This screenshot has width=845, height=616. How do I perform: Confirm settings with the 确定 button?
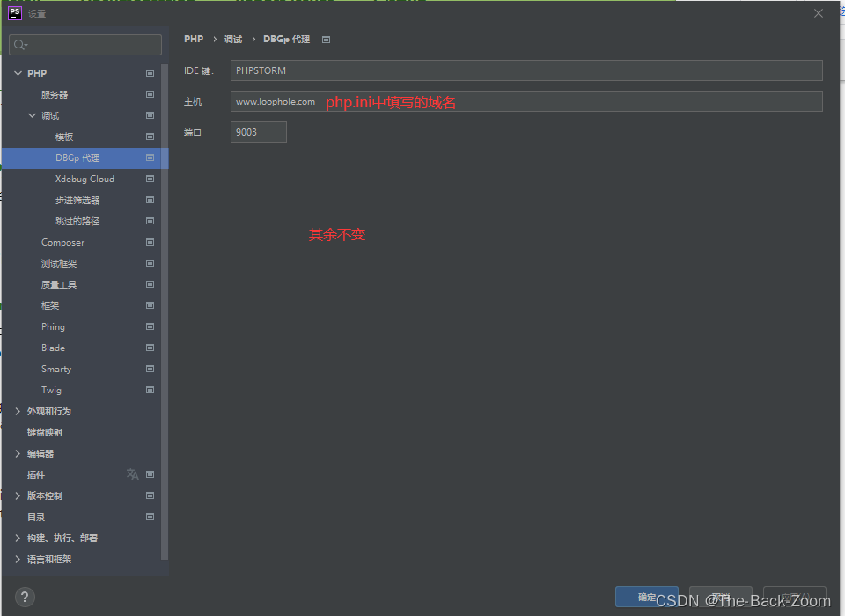point(647,597)
